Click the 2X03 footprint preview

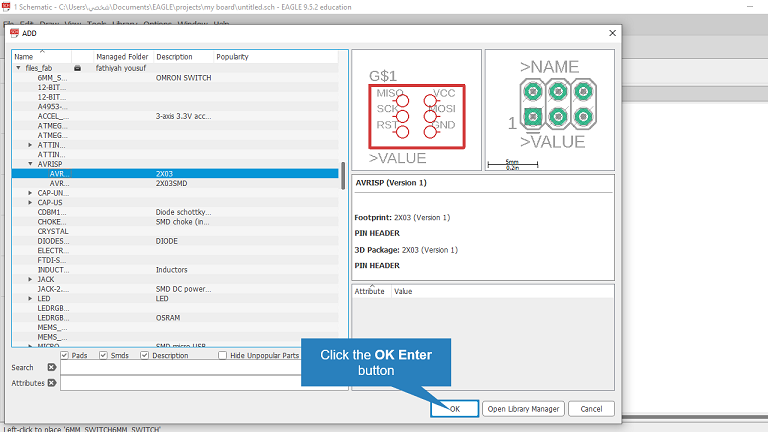550,110
